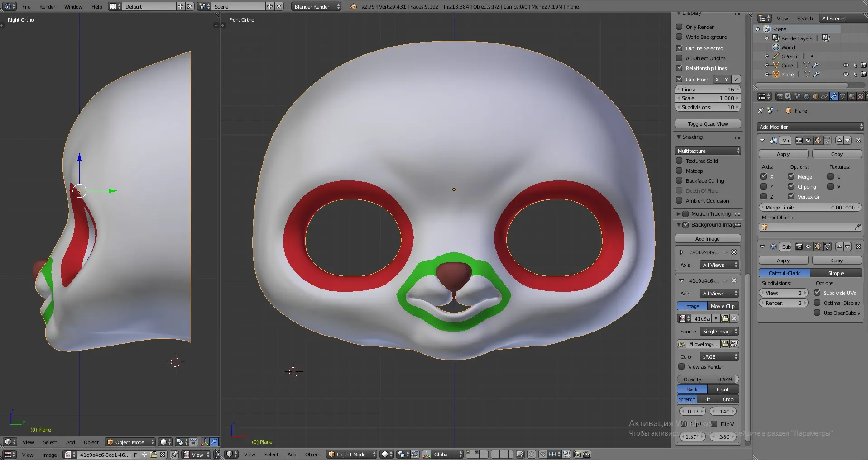Move the Subsurf modifier up in stack
This screenshot has height=460, width=868.
click(x=839, y=247)
